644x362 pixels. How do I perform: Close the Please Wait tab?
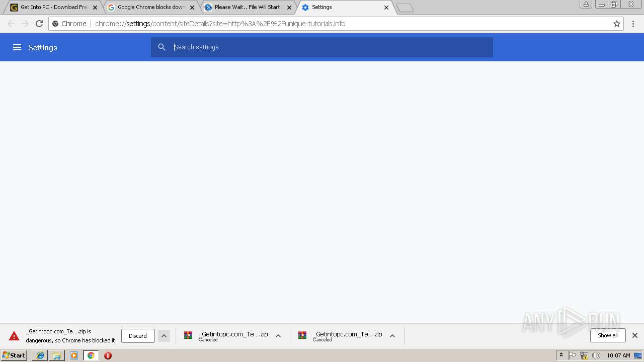pos(289,8)
